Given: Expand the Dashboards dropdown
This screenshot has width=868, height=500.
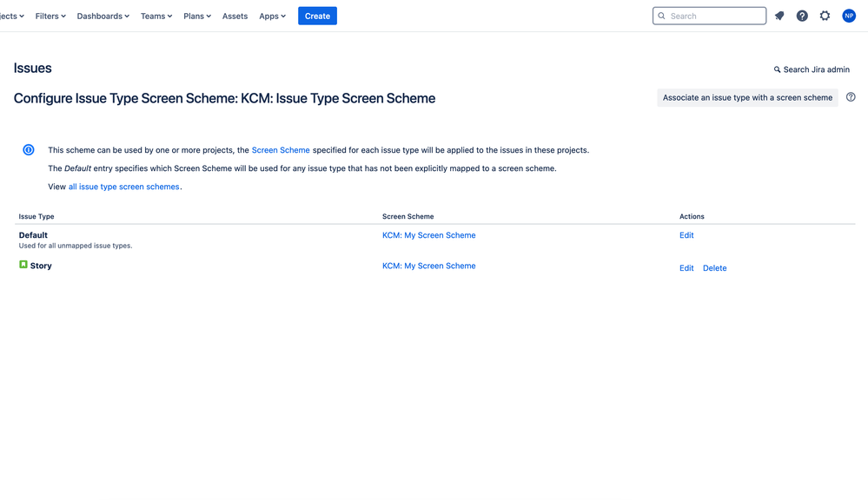Looking at the screenshot, I should (103, 15).
